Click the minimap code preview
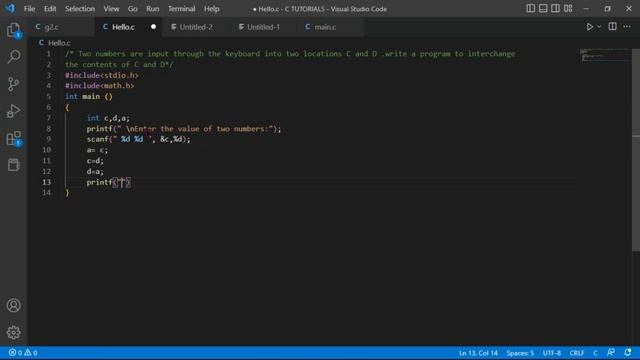 606,55
